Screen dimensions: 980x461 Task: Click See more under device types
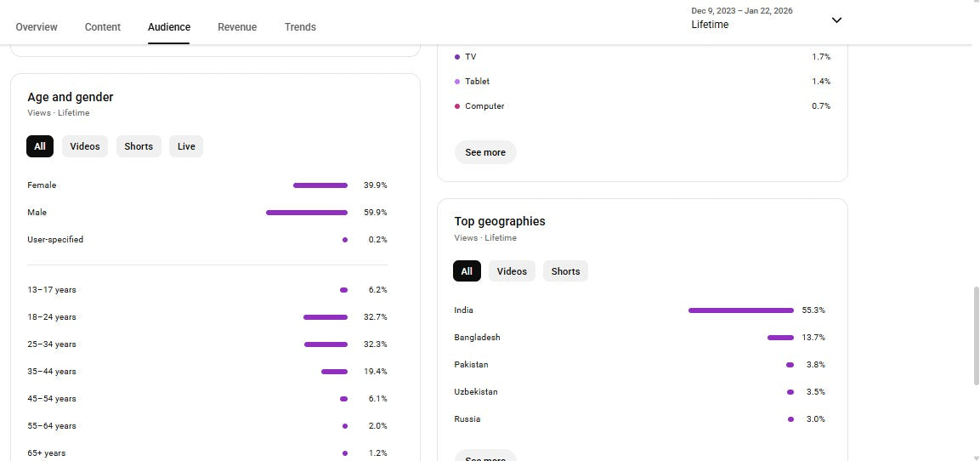coord(485,152)
